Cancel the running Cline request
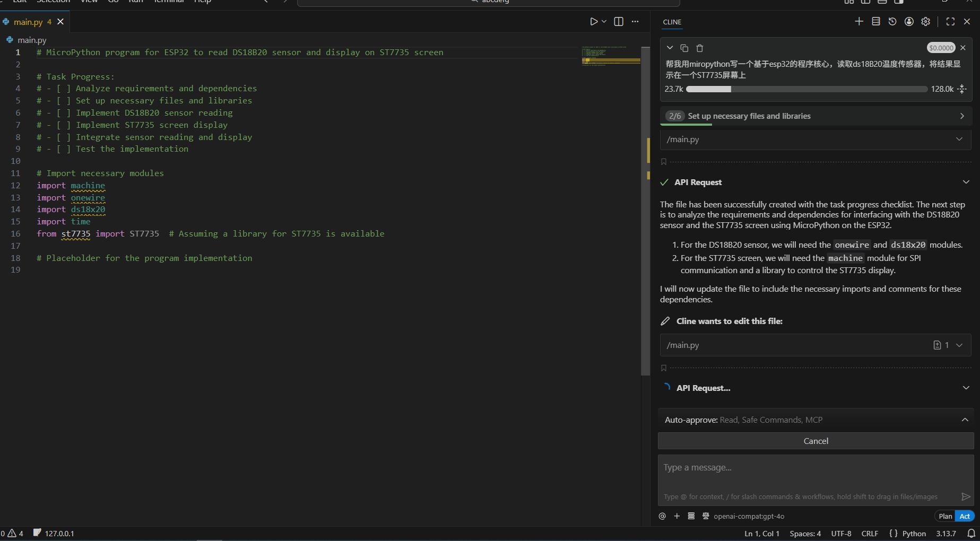The width and height of the screenshot is (980, 541). 816,441
